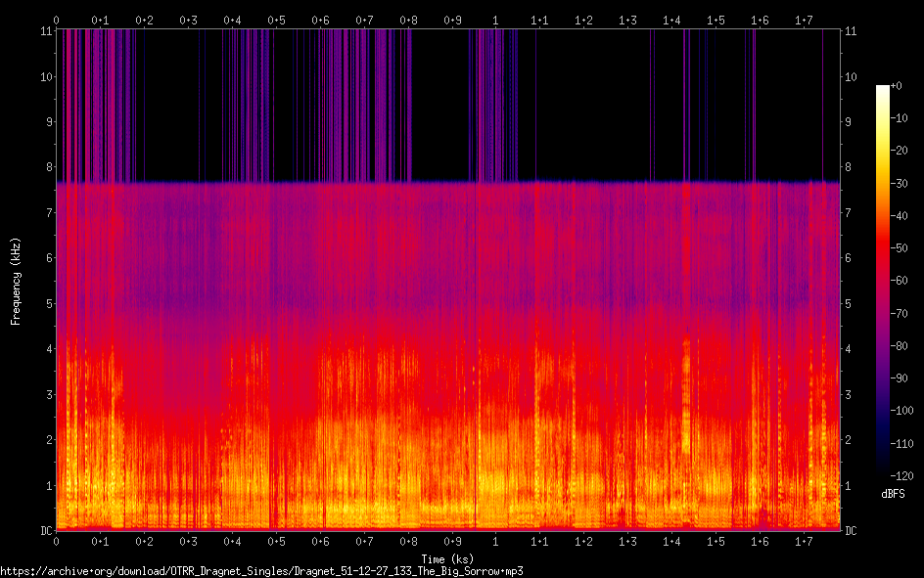The height and width of the screenshot is (578, 924).
Task: Click the top of the color scale bar
Action: 883,88
